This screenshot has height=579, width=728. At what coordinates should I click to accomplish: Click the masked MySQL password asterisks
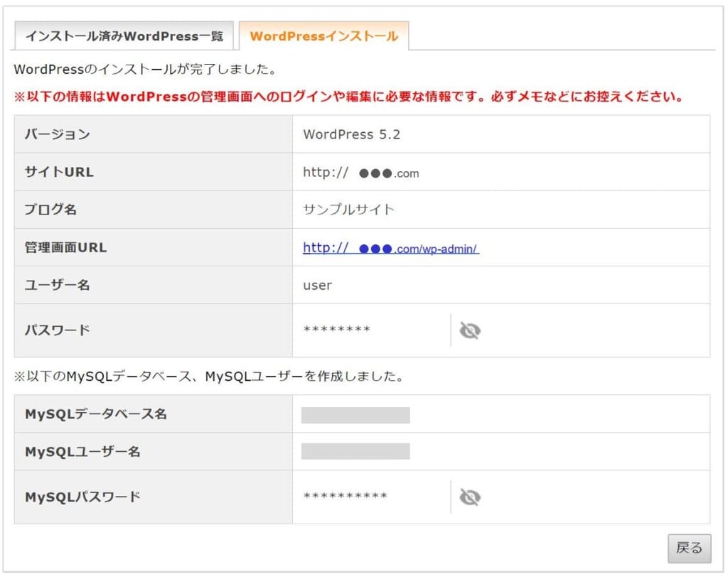tap(345, 497)
